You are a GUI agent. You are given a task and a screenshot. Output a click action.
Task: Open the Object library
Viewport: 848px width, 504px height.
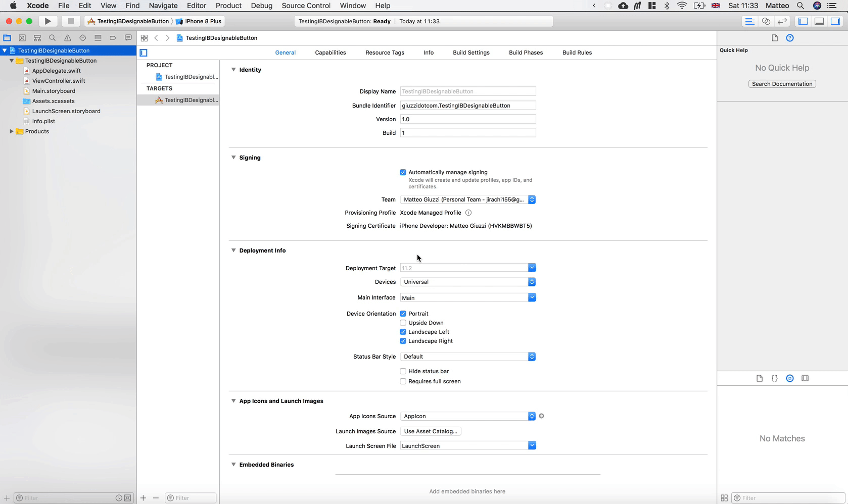point(790,378)
